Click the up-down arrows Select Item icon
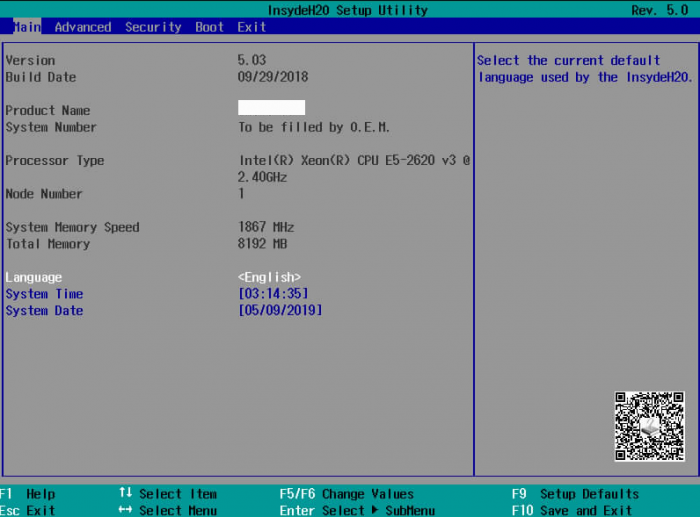Screen dimensions: 700x517 click(125, 493)
